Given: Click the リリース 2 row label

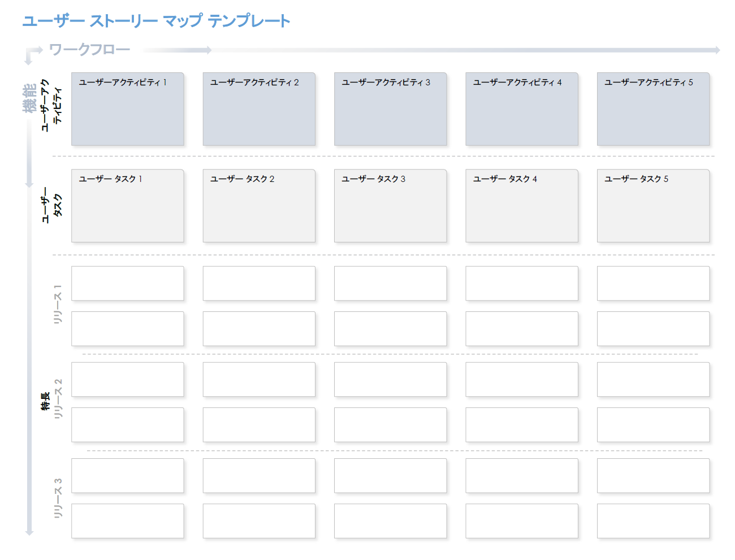Looking at the screenshot, I should point(57,399).
